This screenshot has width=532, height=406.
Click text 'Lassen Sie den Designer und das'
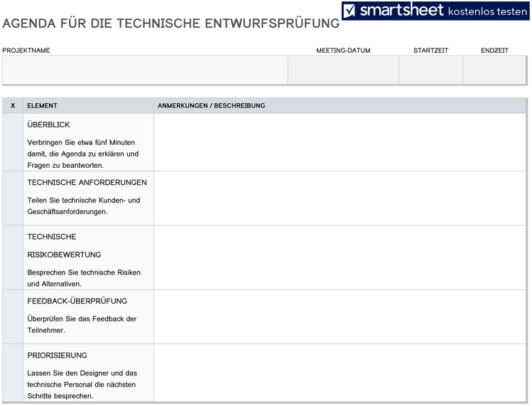tap(82, 373)
